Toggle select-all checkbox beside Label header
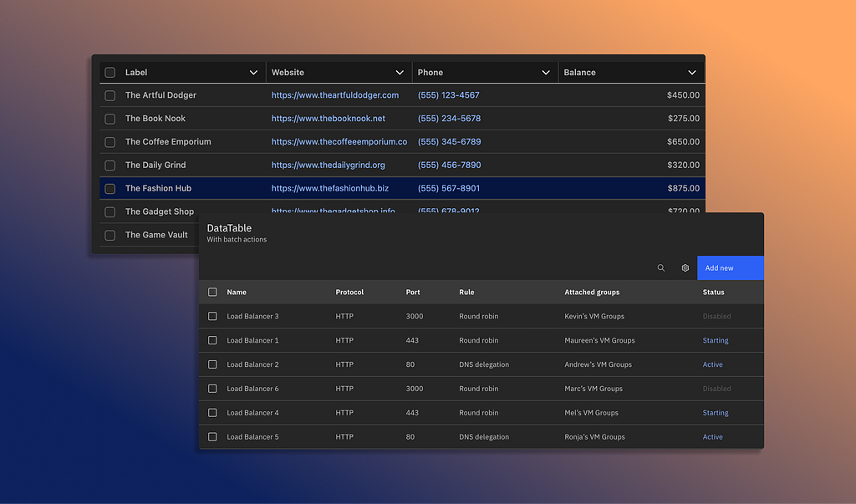This screenshot has height=504, width=856. [110, 73]
